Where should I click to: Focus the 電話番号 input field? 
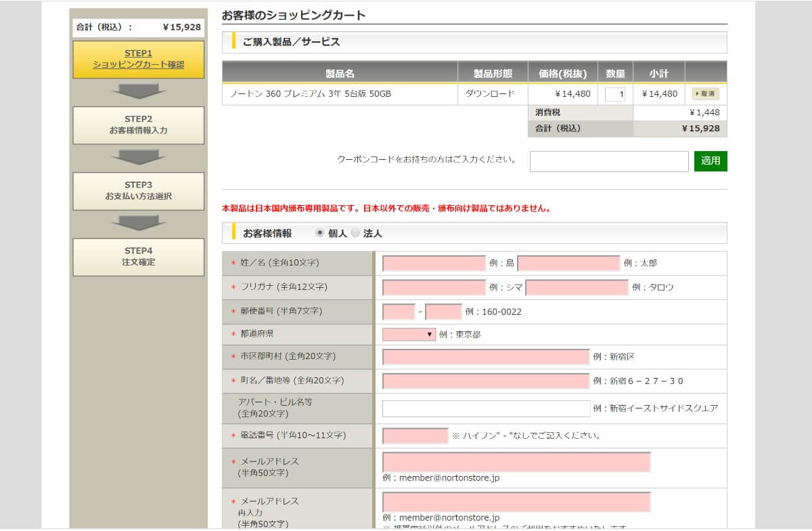[x=415, y=436]
